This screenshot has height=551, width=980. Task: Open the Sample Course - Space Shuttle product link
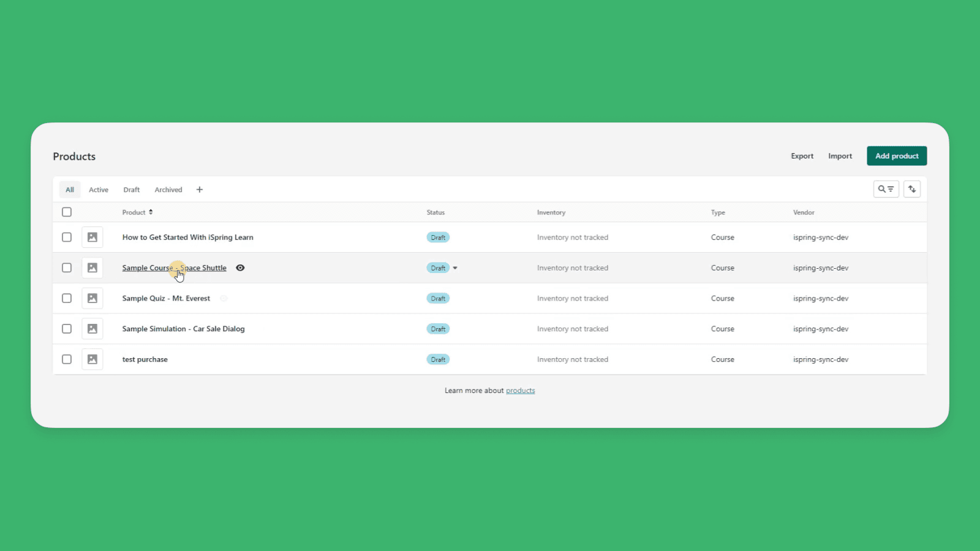[173, 268]
